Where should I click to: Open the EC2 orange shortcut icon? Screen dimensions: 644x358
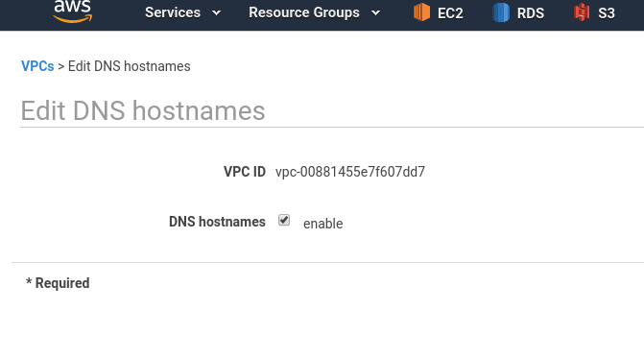(x=421, y=12)
